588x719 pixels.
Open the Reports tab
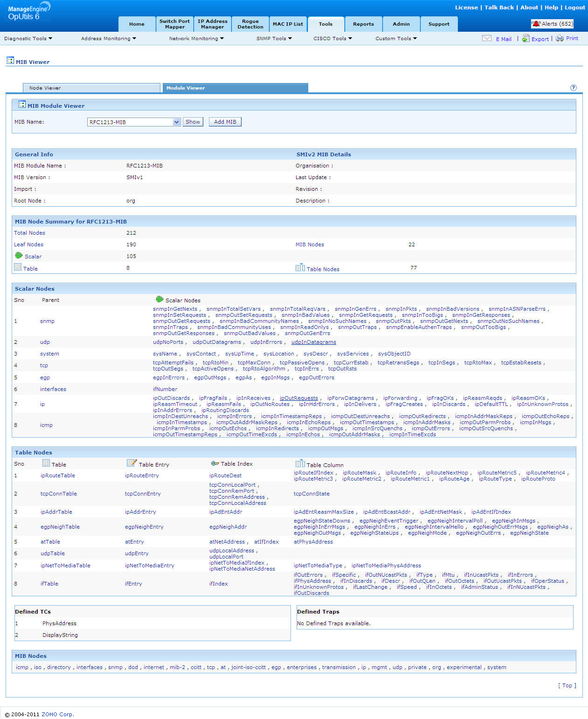tap(363, 24)
